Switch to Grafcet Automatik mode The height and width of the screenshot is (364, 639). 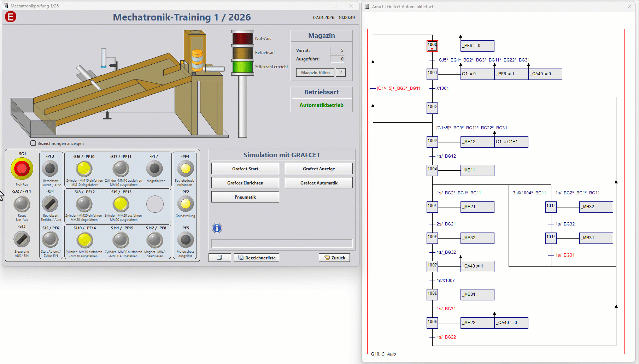tap(318, 183)
